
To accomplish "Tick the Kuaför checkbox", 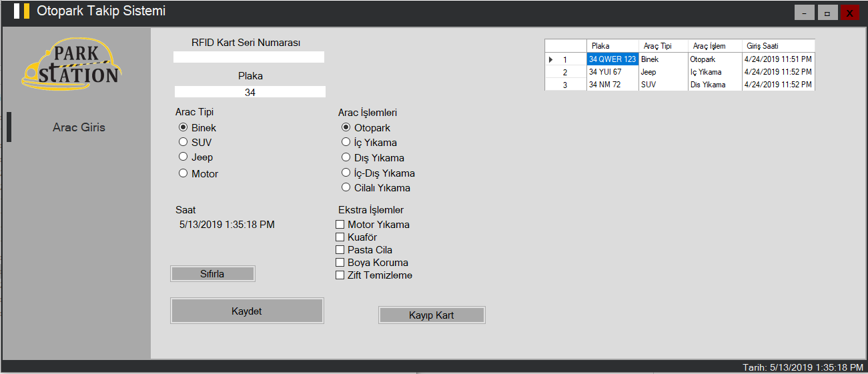I will click(356, 237).
